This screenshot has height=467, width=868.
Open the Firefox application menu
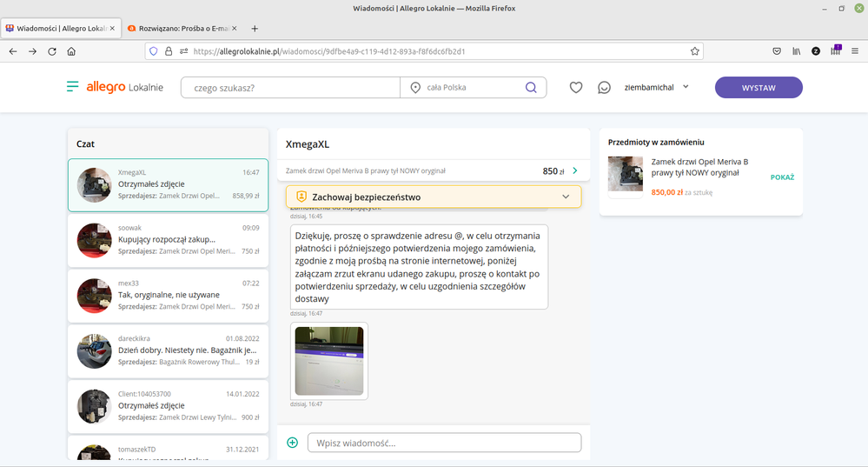855,51
